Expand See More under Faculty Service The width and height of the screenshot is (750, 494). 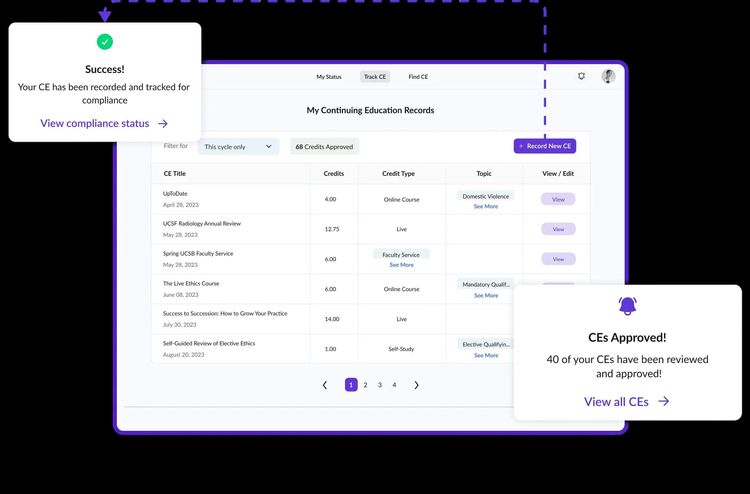pos(401,265)
